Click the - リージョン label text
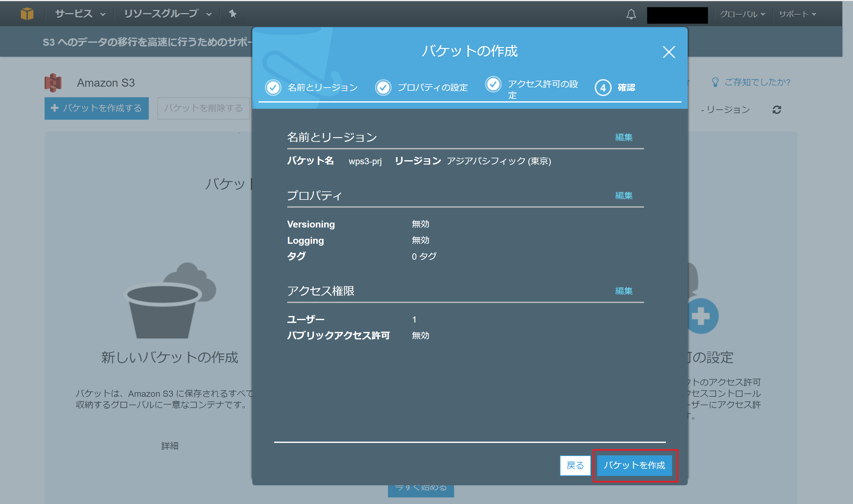The height and width of the screenshot is (504, 853). point(725,110)
